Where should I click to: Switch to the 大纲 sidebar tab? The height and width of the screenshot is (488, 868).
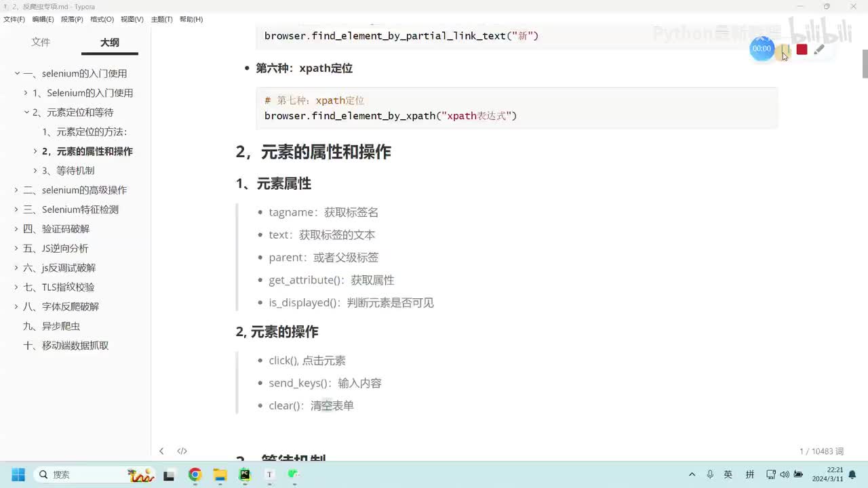[x=110, y=42]
